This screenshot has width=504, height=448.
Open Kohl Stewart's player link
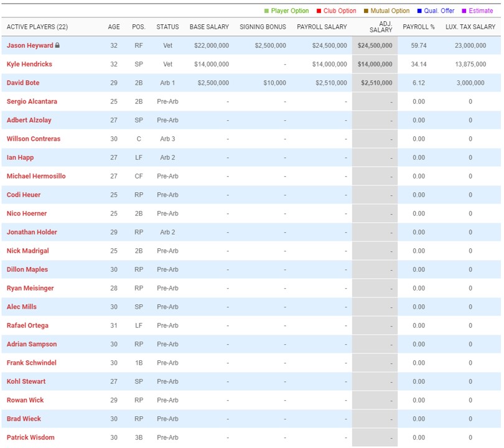pos(26,381)
